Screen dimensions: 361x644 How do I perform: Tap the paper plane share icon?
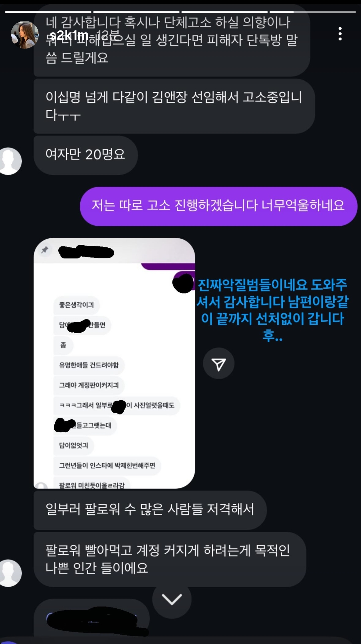pyautogui.click(x=219, y=363)
